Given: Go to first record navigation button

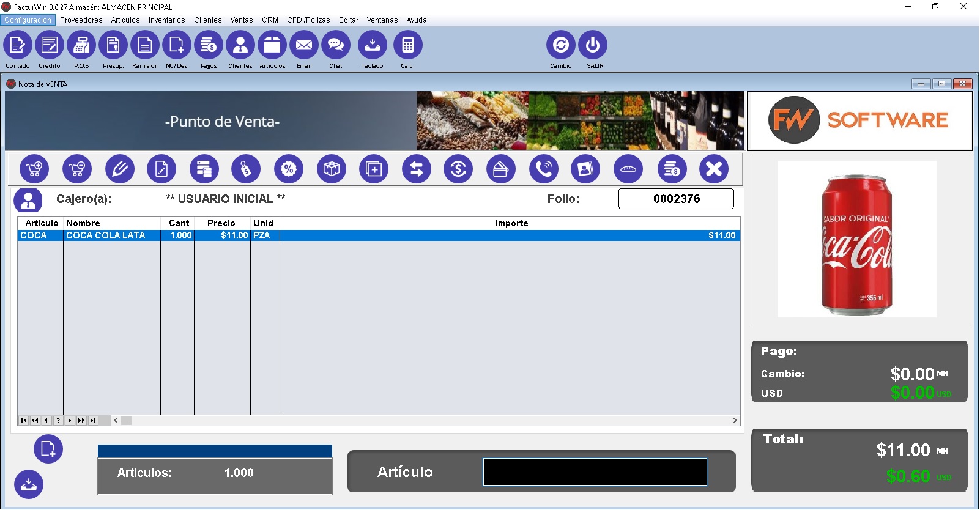Looking at the screenshot, I should coord(24,421).
